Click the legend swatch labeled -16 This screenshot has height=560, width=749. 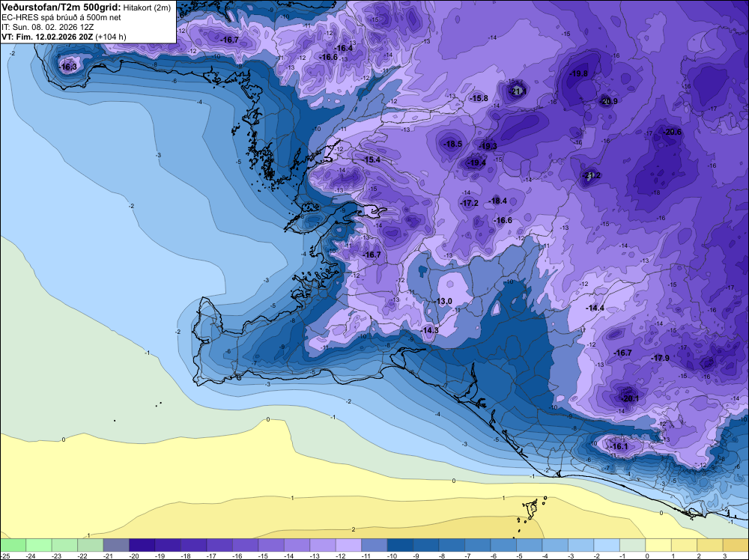[x=245, y=545]
